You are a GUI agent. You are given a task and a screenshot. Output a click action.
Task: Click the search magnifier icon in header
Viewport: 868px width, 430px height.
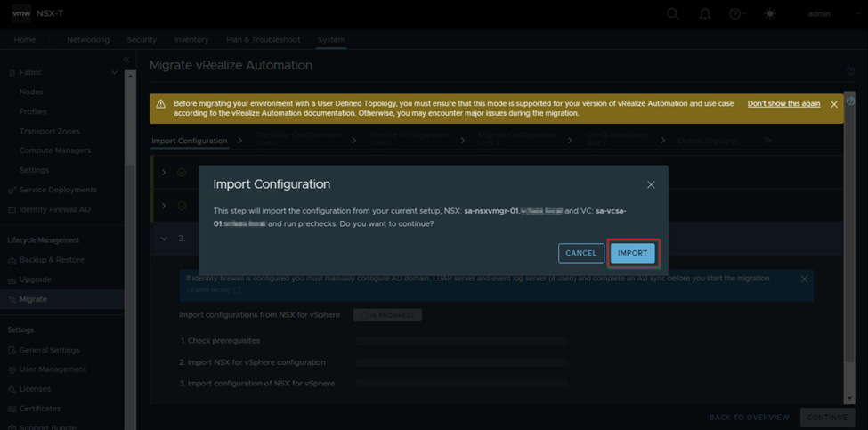click(673, 14)
